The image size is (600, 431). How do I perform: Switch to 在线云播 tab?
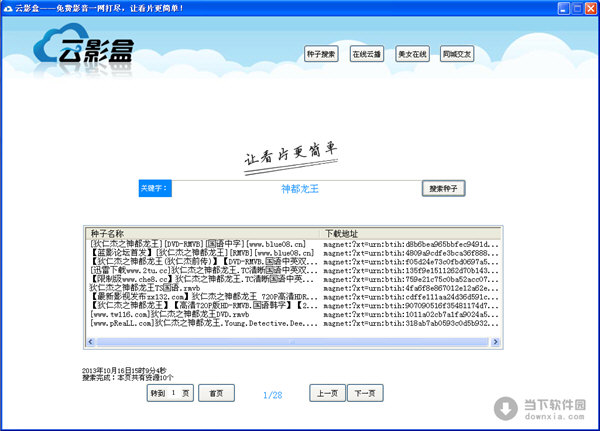click(367, 54)
